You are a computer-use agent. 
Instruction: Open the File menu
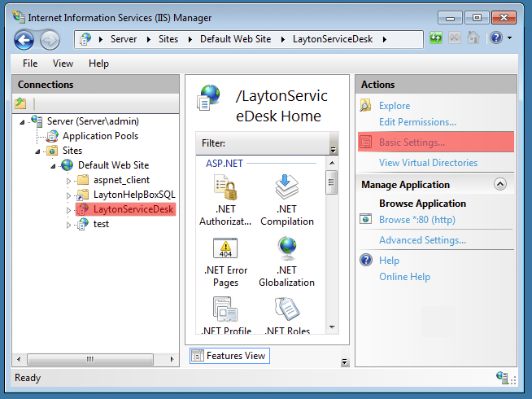tap(30, 64)
